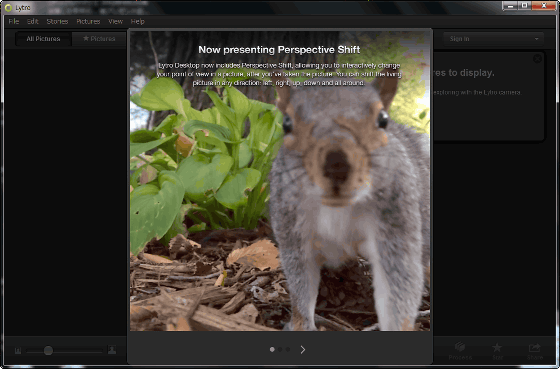Screen dimensions: 560x369
Task: Select the third slide page dot
Action: click(288, 350)
